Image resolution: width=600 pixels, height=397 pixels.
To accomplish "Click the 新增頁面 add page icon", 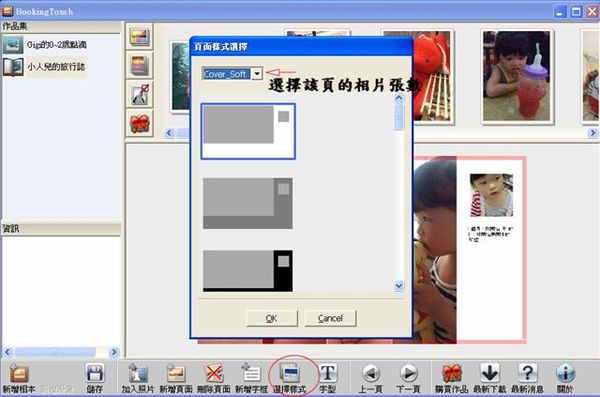I will coord(176,373).
